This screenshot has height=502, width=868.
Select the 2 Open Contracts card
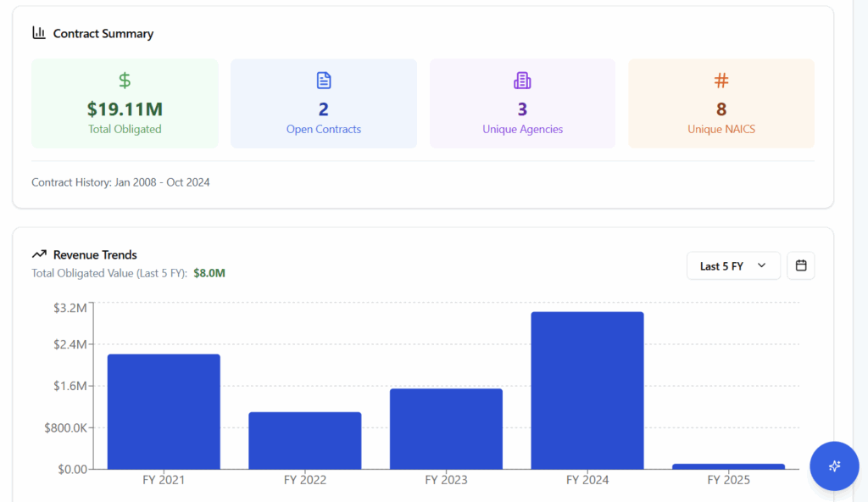[324, 103]
